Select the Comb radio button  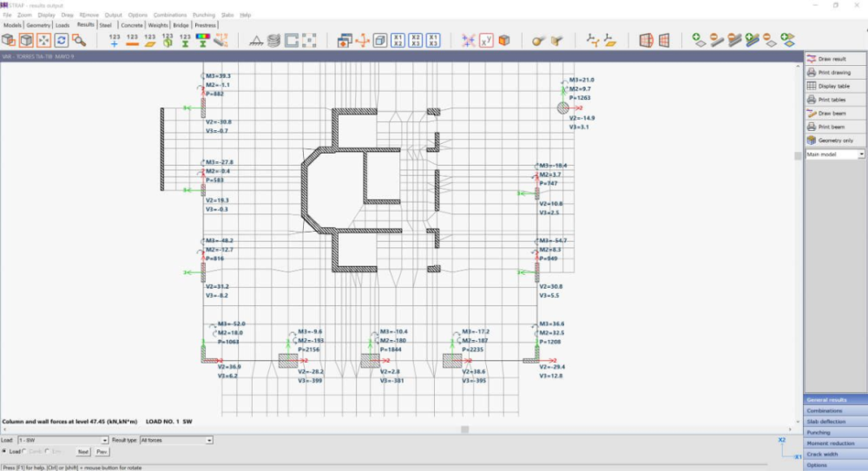click(25, 451)
